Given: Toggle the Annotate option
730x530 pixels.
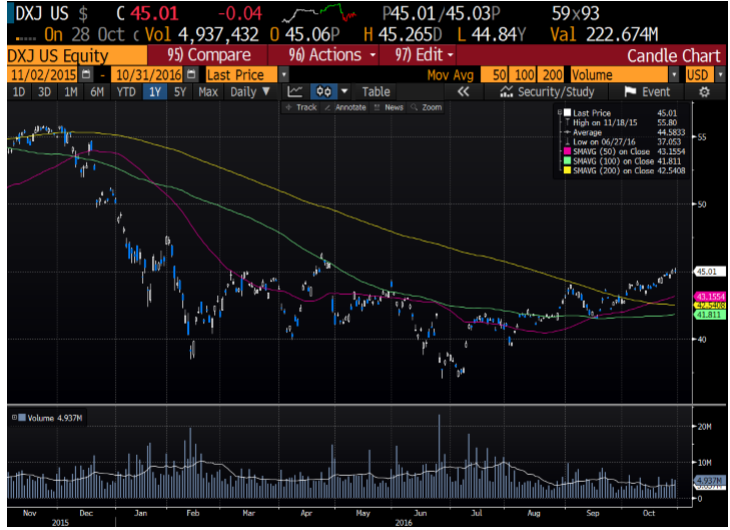Looking at the screenshot, I should tap(346, 107).
